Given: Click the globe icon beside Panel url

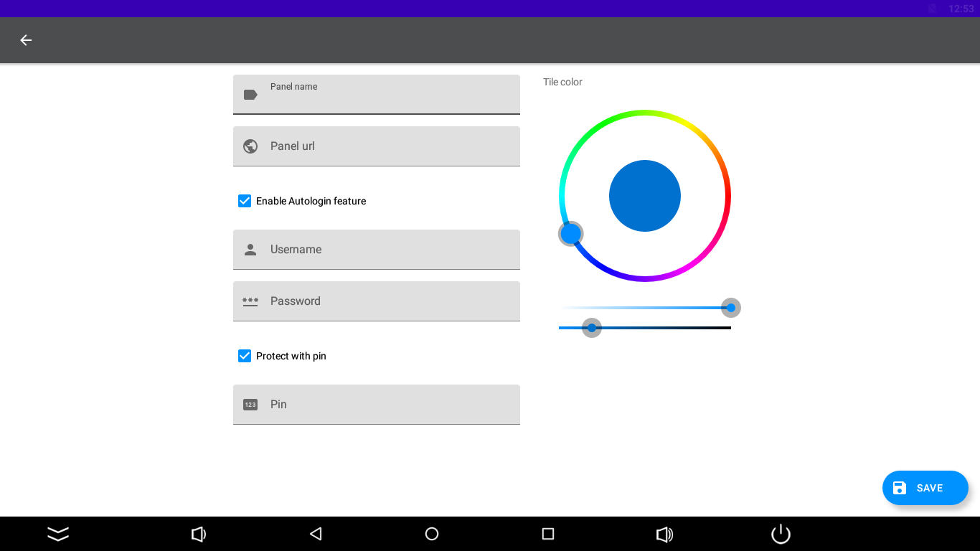Looking at the screenshot, I should [x=250, y=146].
